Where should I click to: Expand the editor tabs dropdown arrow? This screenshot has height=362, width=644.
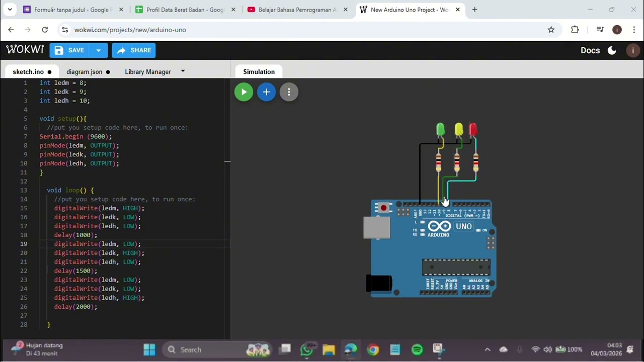point(183,71)
